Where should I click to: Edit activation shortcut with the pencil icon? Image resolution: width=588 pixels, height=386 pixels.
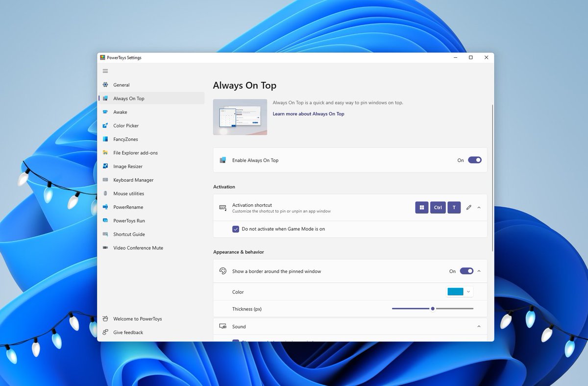[x=468, y=208]
